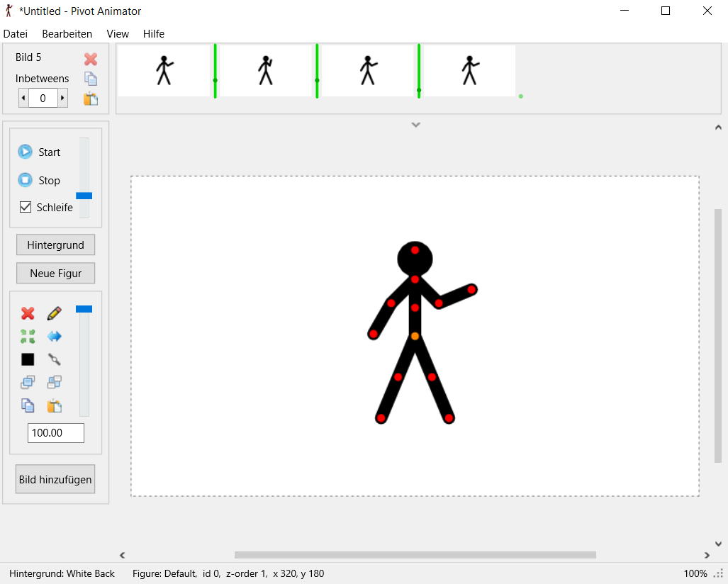728x584 pixels.
Task: Send the figure to the back
Action: click(54, 383)
